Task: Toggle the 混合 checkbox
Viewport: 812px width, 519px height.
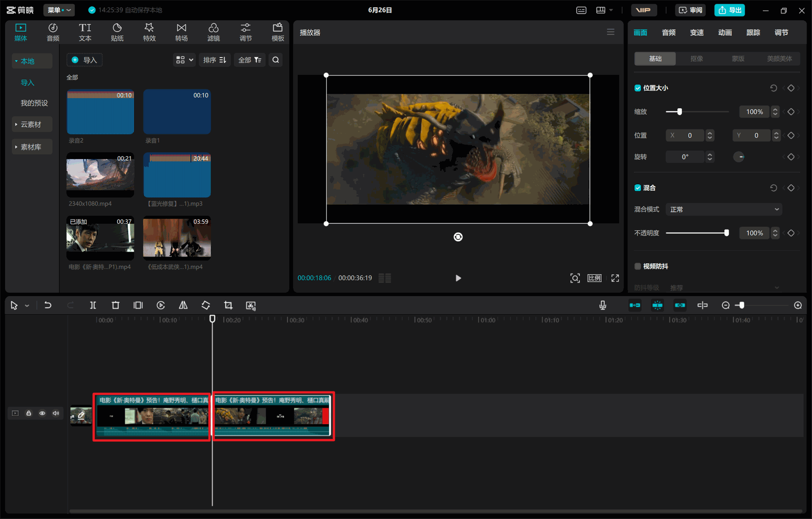Action: 638,188
